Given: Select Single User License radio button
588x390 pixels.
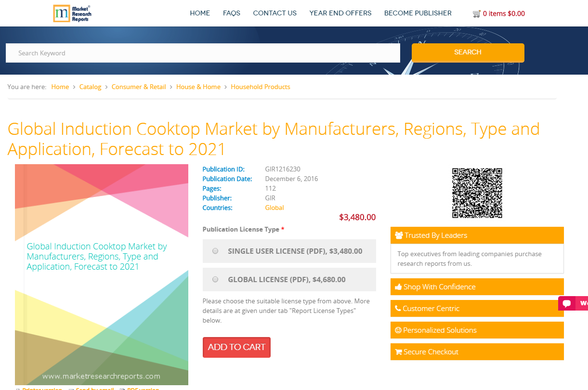Looking at the screenshot, I should [215, 251].
